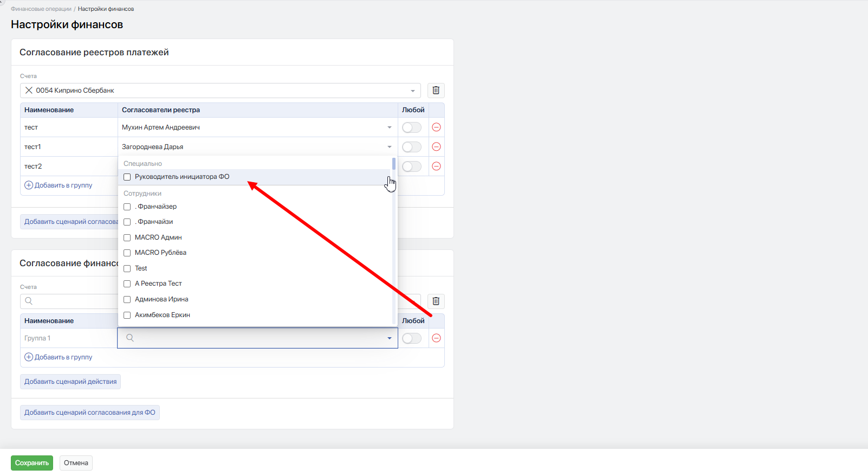Click the plus icon of the Добавить в группу link under Группа 1
The image size is (868, 476).
29,357
